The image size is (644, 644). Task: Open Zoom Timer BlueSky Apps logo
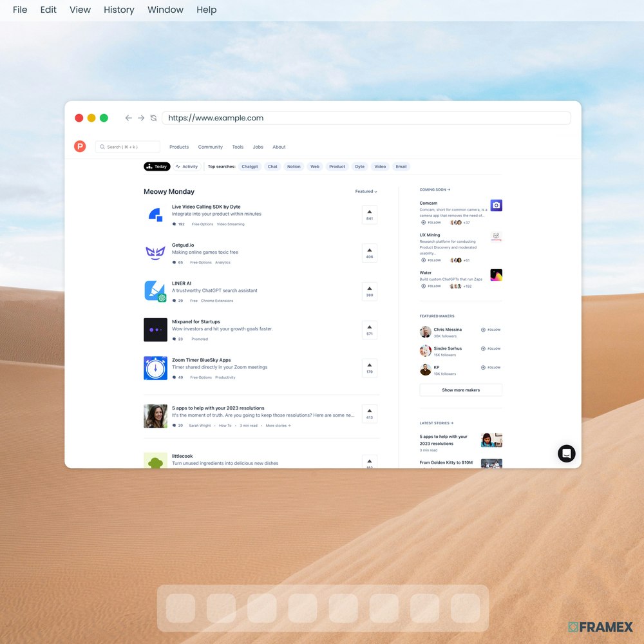[155, 368]
